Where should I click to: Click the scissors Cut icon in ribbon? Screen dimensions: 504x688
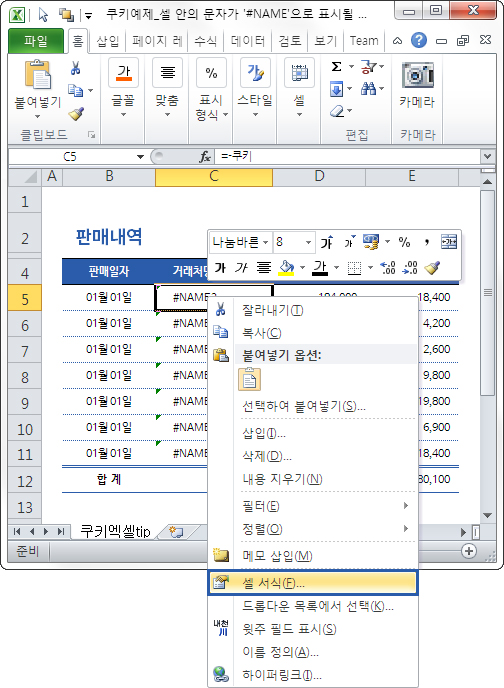pos(75,68)
